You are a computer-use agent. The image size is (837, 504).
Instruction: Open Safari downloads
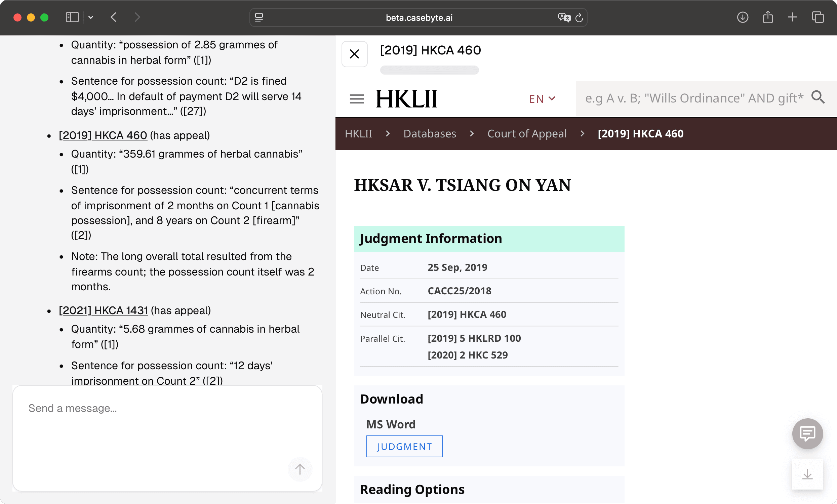click(x=743, y=17)
